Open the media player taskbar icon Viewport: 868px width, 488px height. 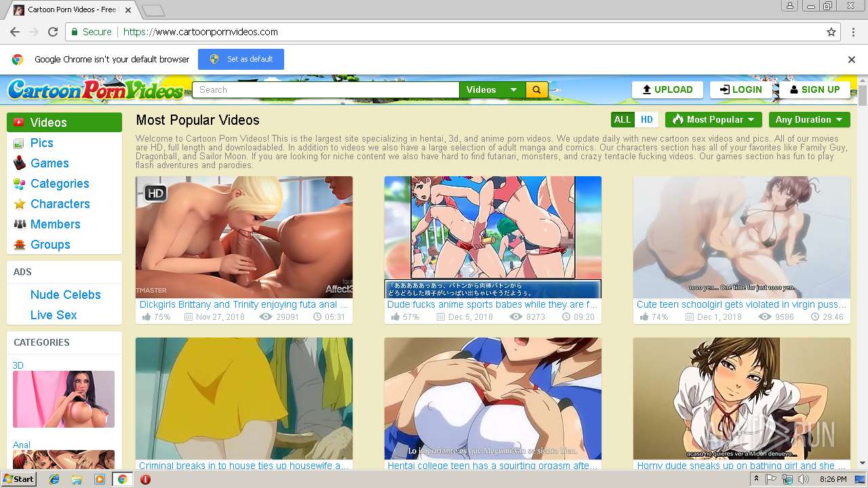coord(100,479)
